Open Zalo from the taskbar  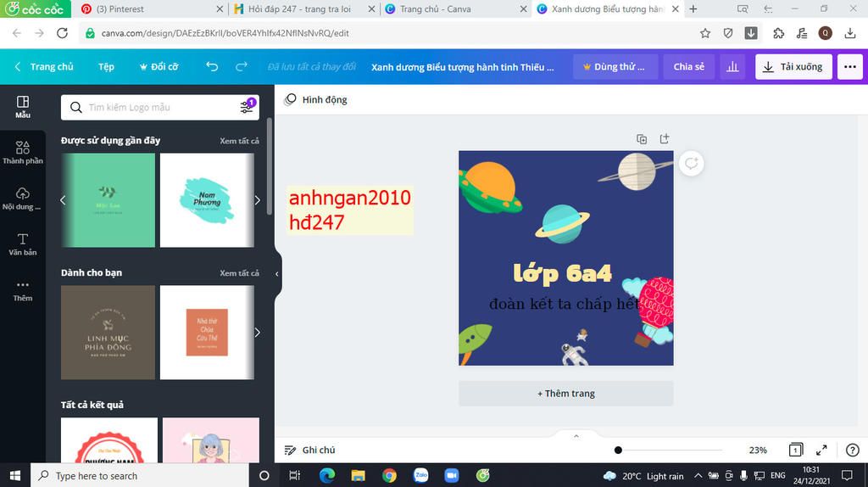[420, 475]
